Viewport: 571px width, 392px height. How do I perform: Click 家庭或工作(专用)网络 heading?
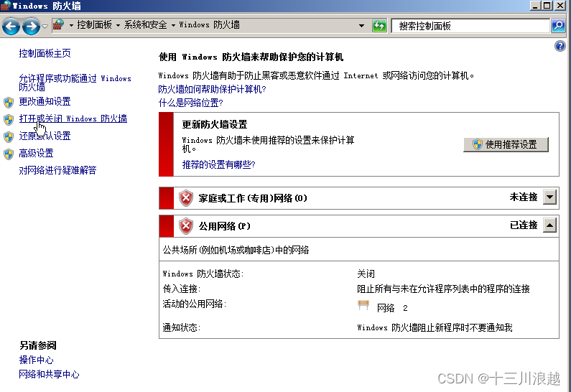coord(253,198)
